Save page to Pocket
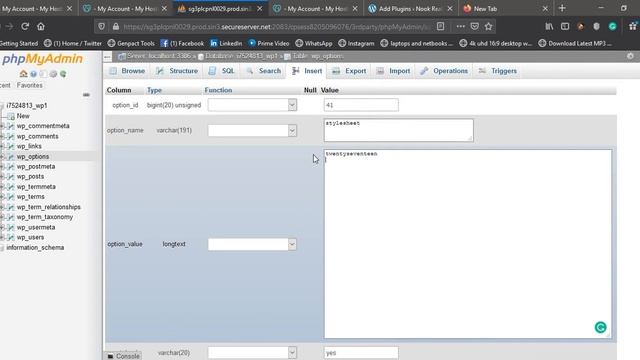This screenshot has height=360, width=640. pos(474,27)
